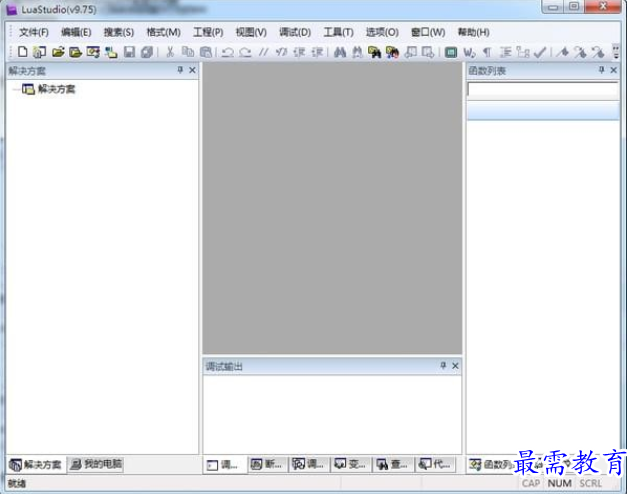Click the second open folder toolbar icon
635x494 pixels.
[x=75, y=52]
